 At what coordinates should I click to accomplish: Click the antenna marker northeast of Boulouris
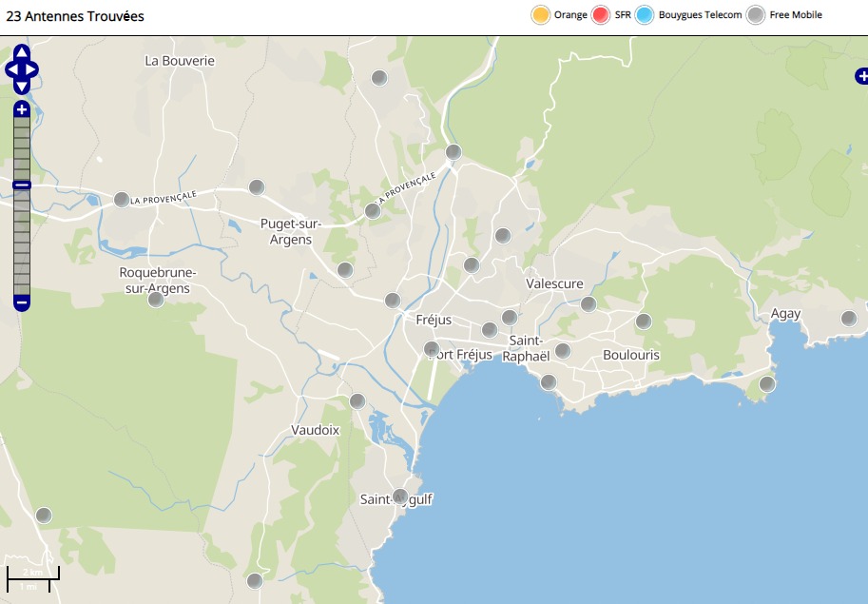644,321
